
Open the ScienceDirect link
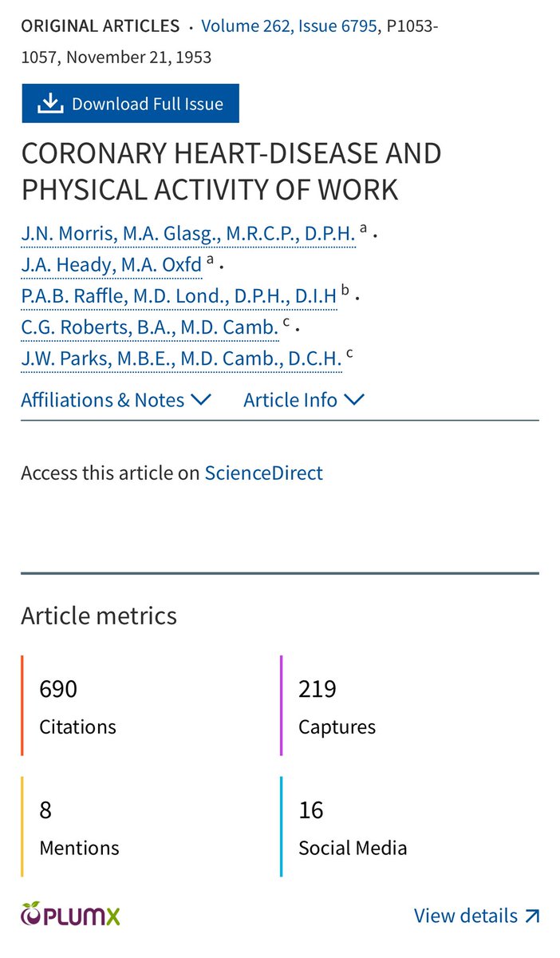pos(263,473)
